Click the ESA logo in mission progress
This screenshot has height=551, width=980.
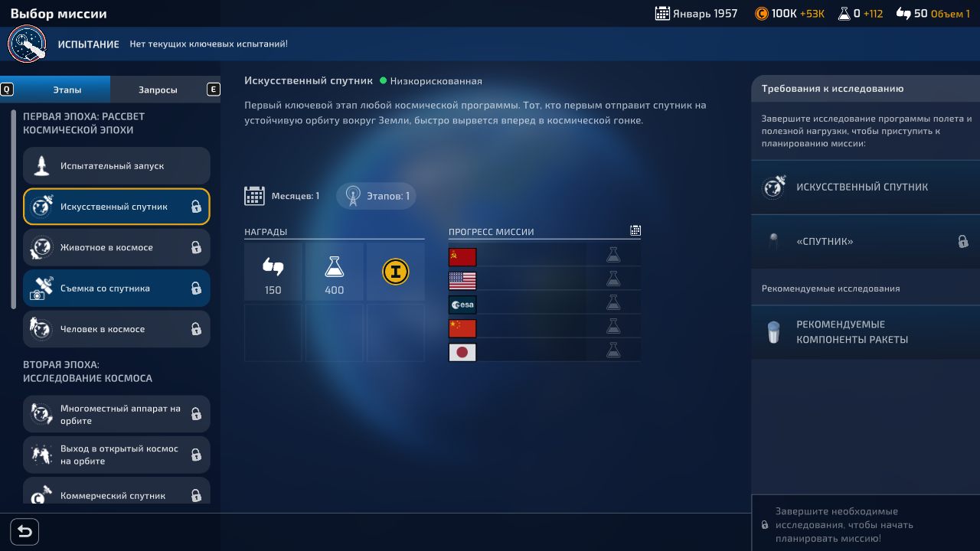click(462, 305)
